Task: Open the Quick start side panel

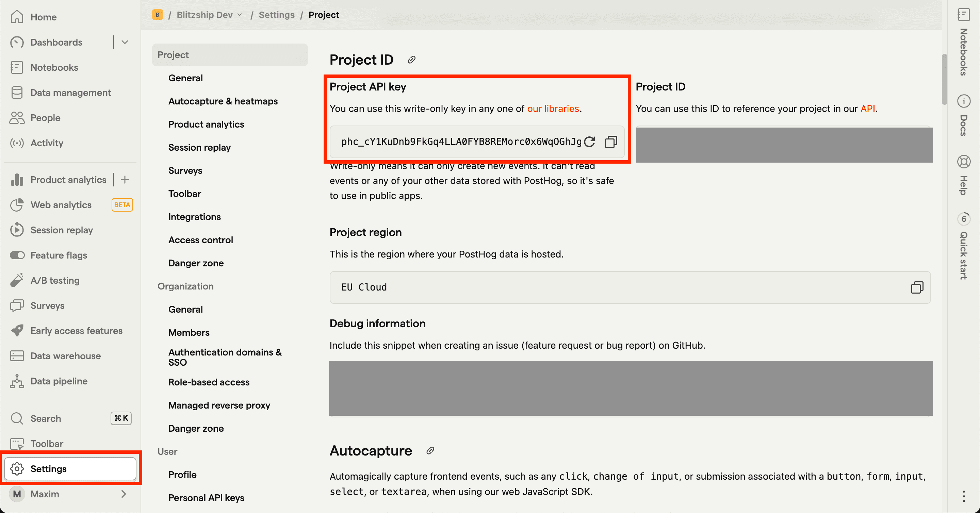Action: point(964,246)
